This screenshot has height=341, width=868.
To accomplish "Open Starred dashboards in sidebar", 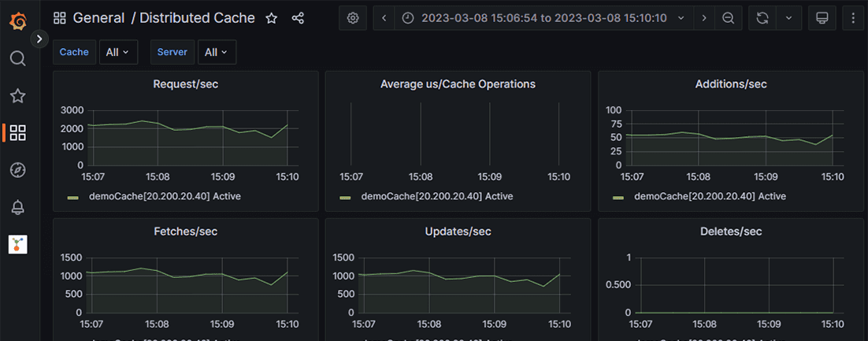I will (x=18, y=96).
